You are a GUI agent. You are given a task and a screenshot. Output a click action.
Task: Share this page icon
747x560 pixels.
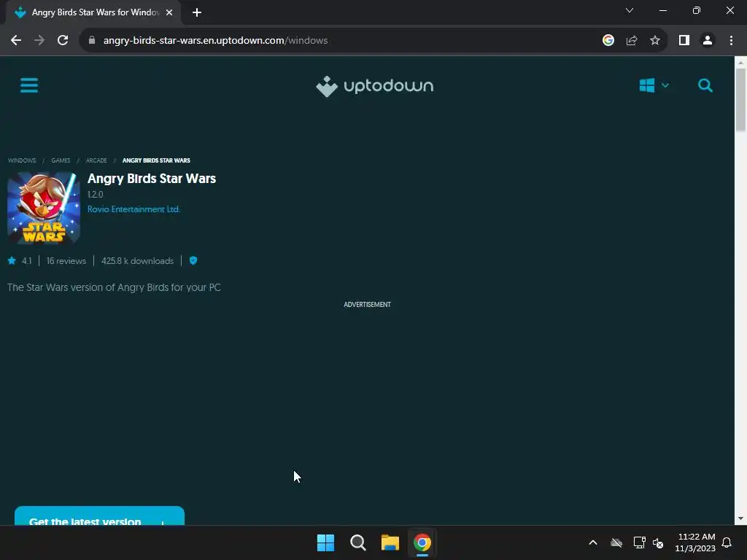point(632,41)
